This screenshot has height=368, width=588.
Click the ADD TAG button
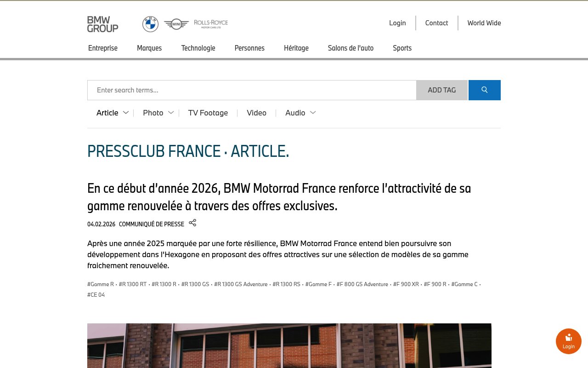point(442,90)
